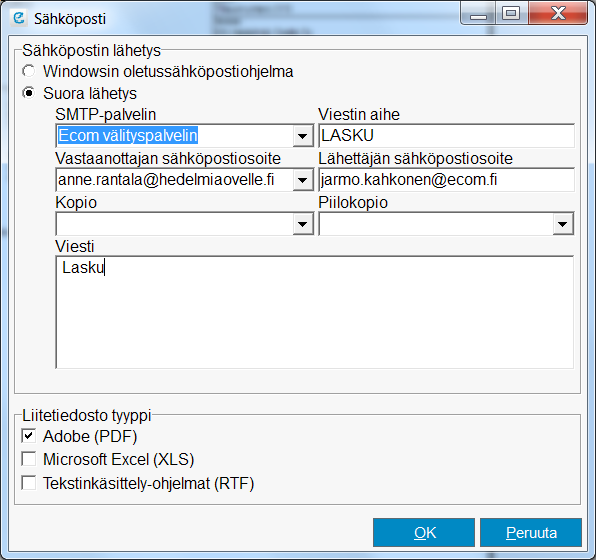Open the Piilokopio dropdown arrow

click(563, 224)
